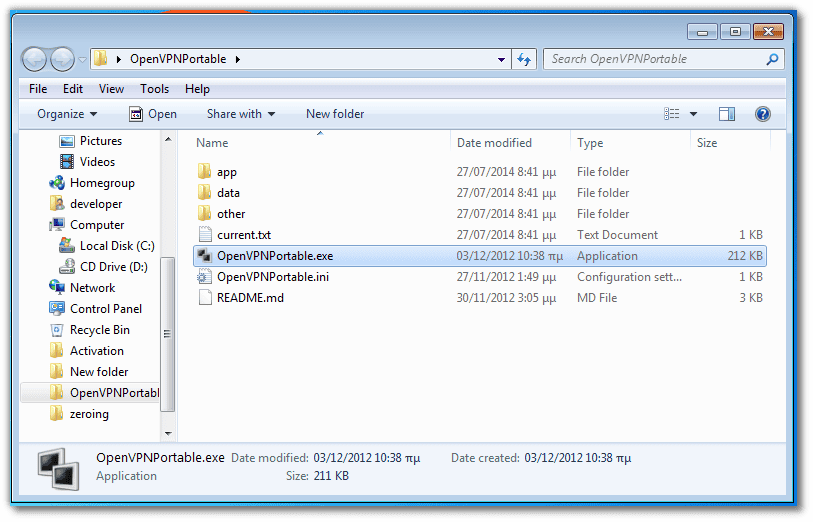
Task: Click Date modified value in details pane
Action: click(367, 458)
